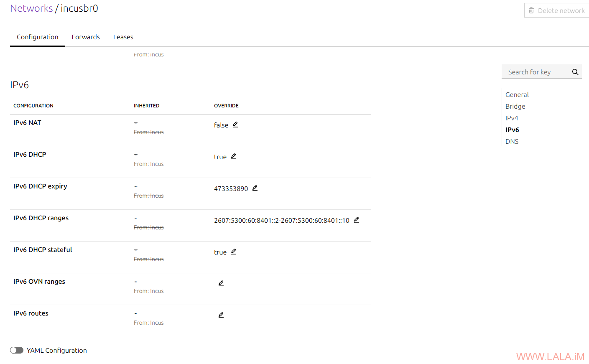Edit the IPv6 OVN ranges setting
Image resolution: width=589 pixels, height=364 pixels.
(221, 283)
